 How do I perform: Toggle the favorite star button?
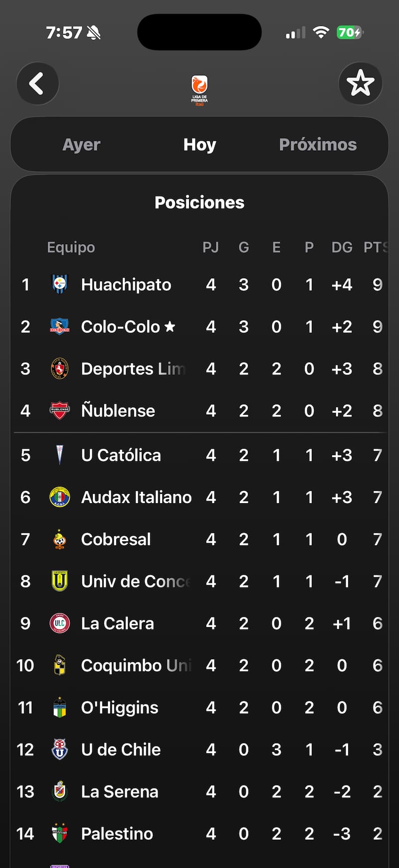click(360, 83)
